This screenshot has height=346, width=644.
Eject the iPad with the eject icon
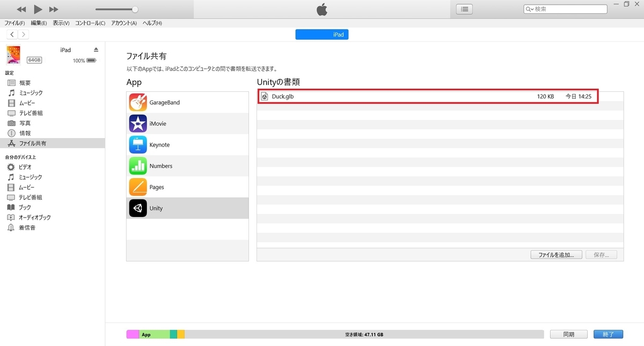point(96,49)
